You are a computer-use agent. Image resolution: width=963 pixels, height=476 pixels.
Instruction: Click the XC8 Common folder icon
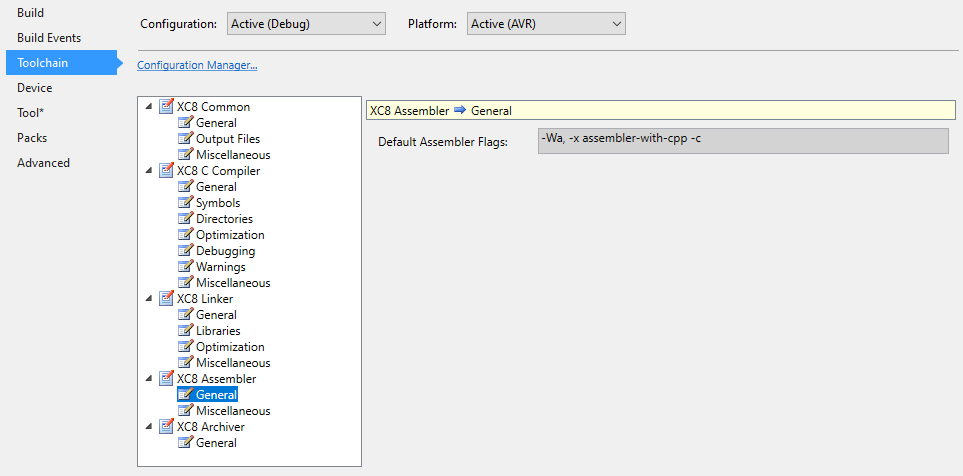[x=166, y=107]
